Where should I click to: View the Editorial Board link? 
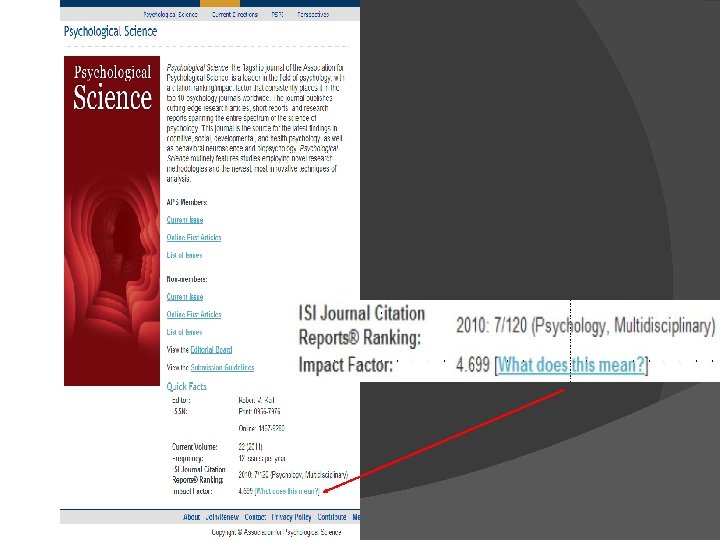click(x=211, y=349)
